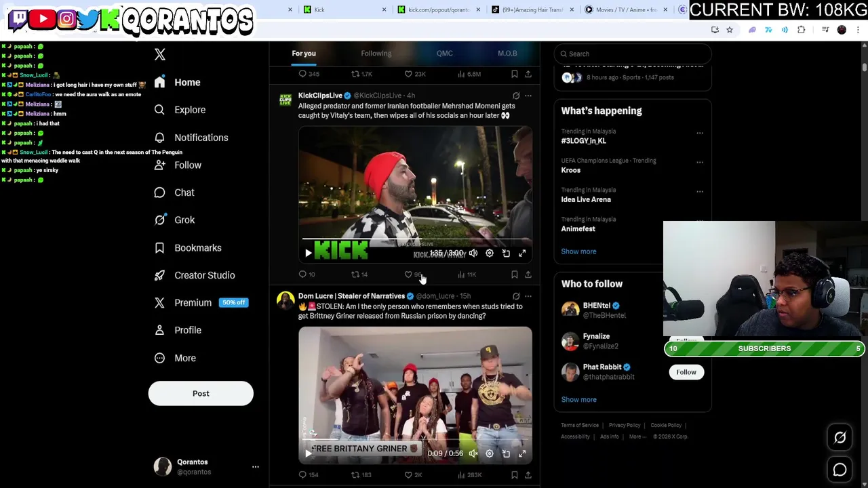This screenshot has height=488, width=868.
Task: Show more in Who to follow
Action: tap(578, 400)
